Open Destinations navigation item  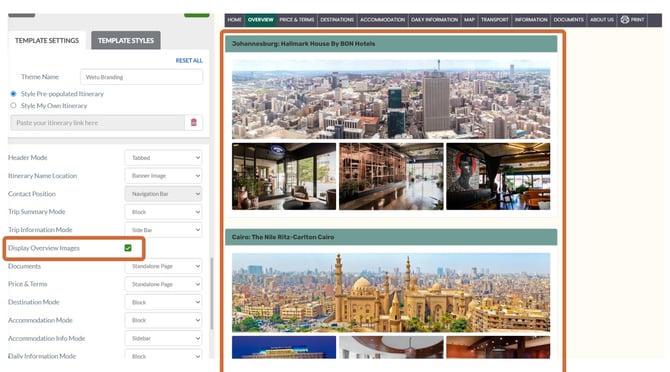(x=337, y=20)
